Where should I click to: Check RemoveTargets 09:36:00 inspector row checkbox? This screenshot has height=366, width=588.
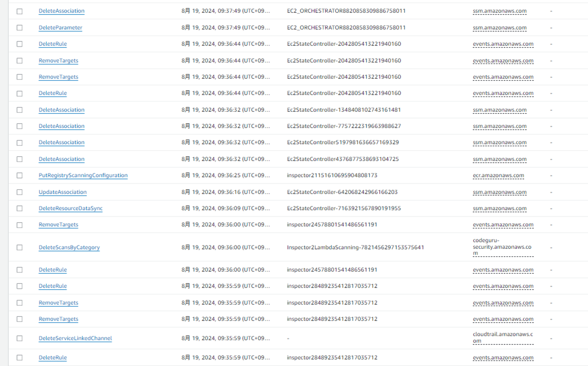point(20,225)
